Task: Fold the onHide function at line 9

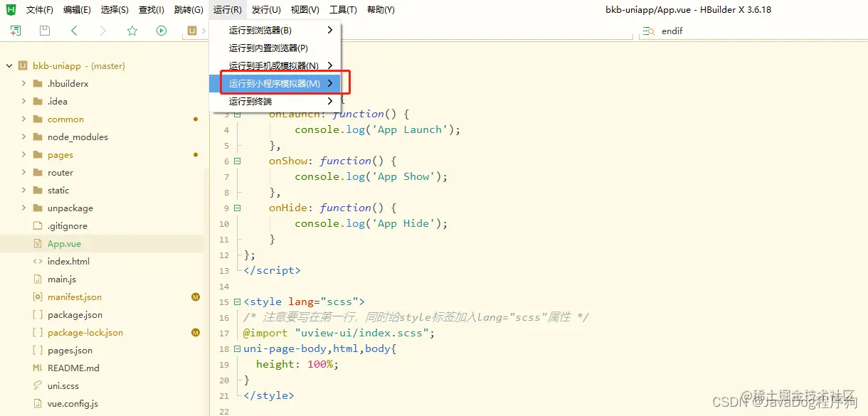Action: click(x=238, y=208)
